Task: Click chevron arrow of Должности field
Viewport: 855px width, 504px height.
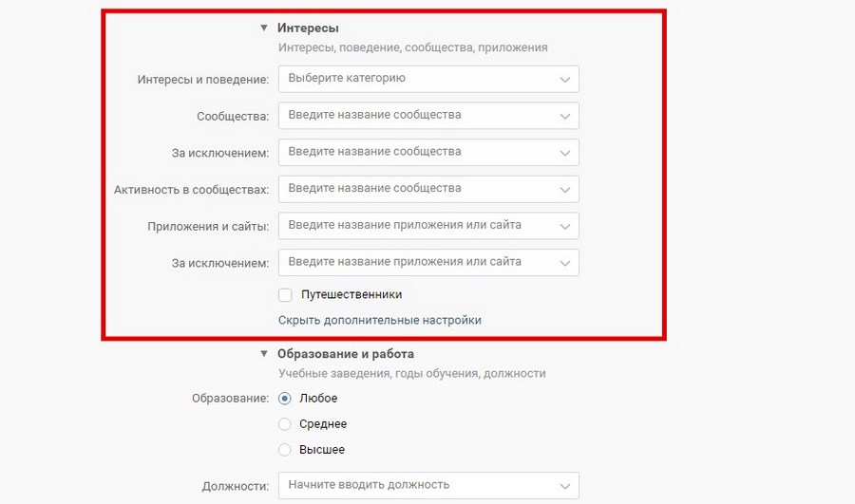Action: (x=565, y=486)
